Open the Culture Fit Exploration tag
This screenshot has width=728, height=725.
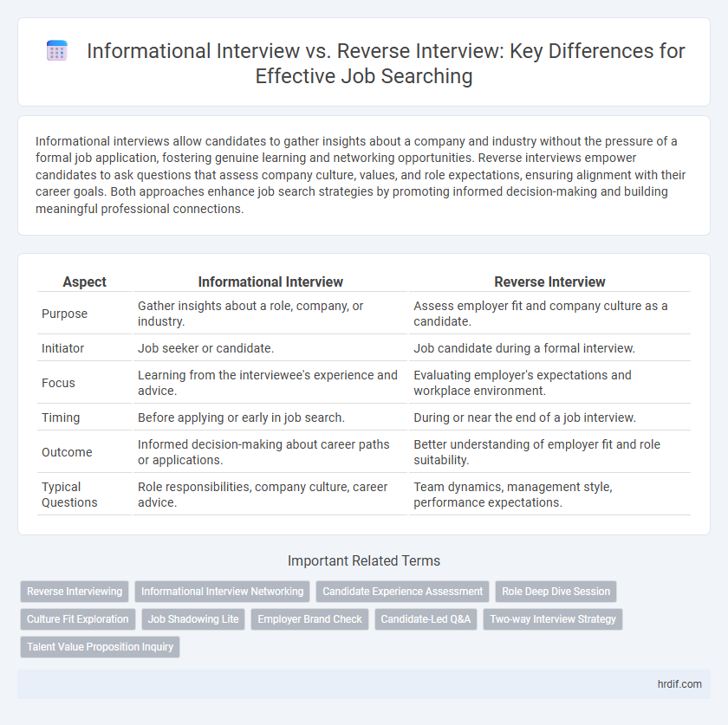coord(77,619)
